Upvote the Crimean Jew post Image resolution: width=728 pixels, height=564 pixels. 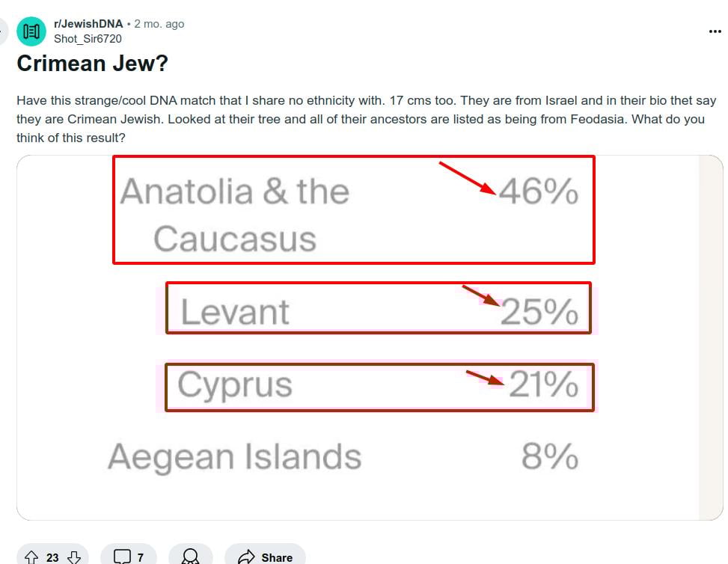click(31, 557)
